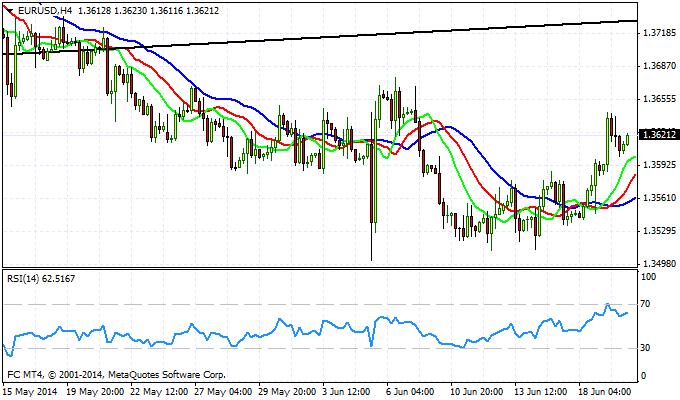680x400 pixels.
Task: Click price axis value 1.35610
Action: (660, 198)
